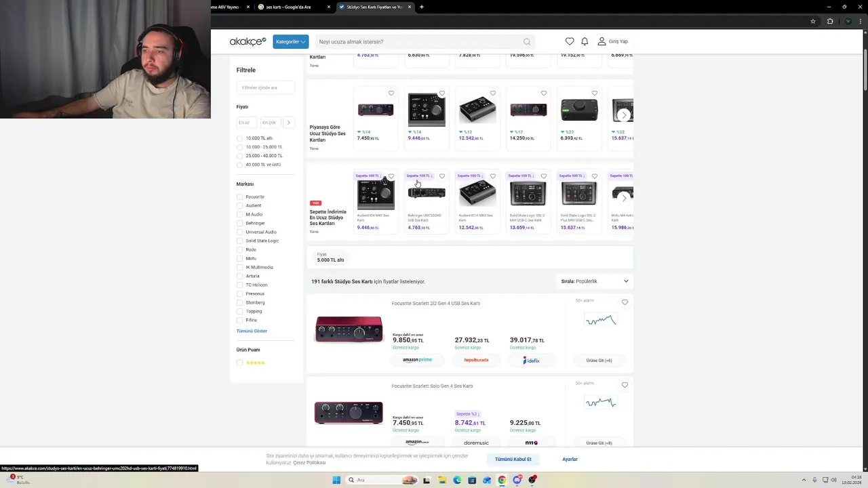The width and height of the screenshot is (868, 488).
Task: Apply price range arrow button
Action: pyautogui.click(x=288, y=123)
